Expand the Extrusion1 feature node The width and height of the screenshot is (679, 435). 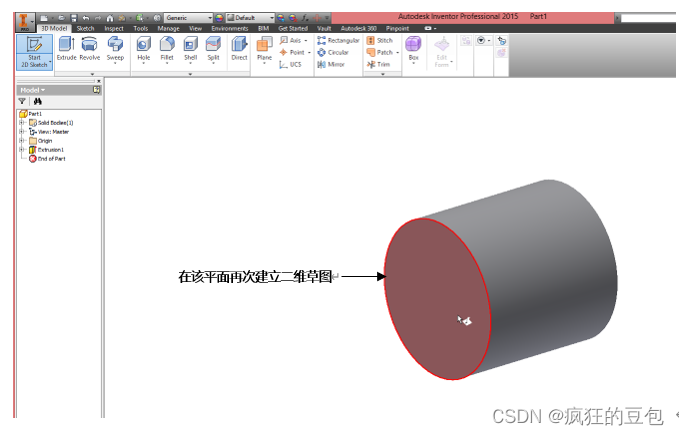(21, 150)
